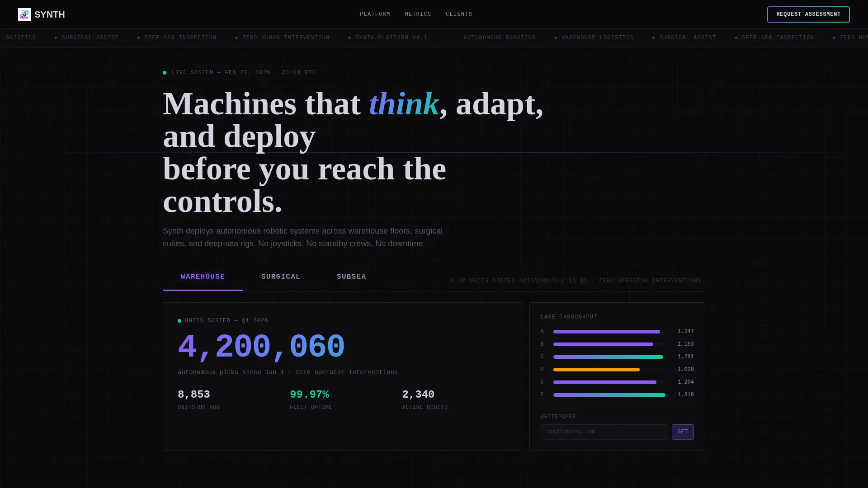Click the UNITS/HR NOW label

click(198, 408)
